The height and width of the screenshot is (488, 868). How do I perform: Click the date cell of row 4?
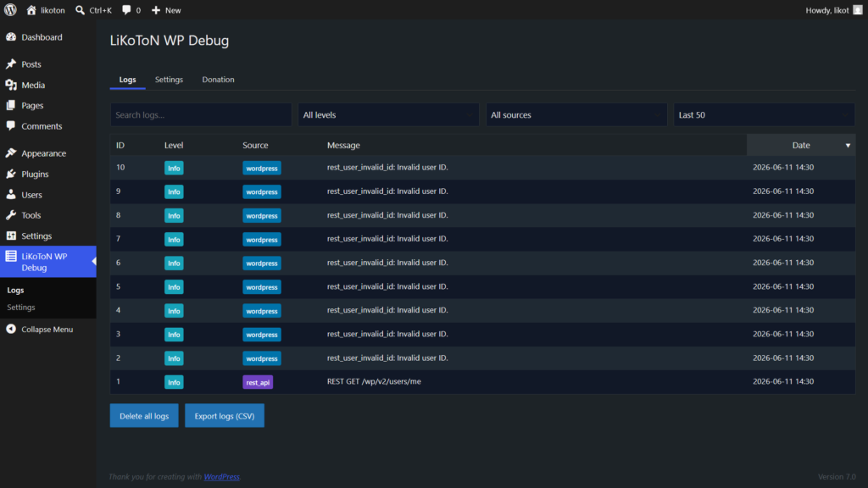click(x=783, y=310)
